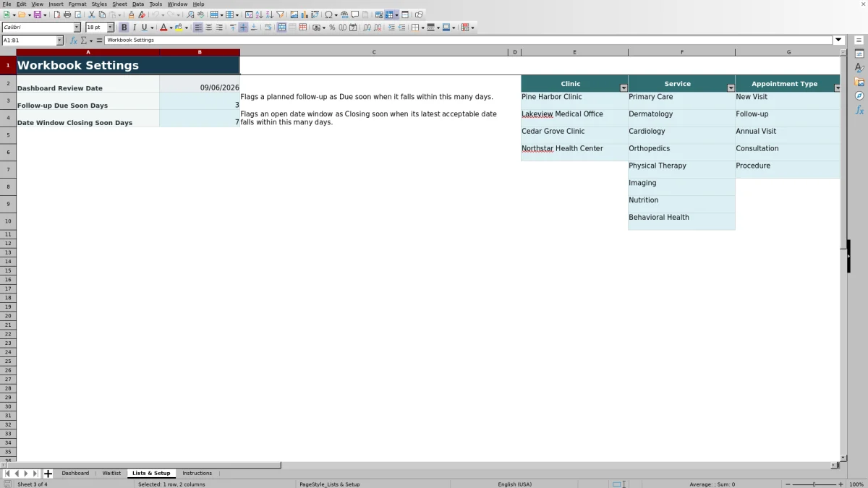The image size is (868, 488).
Task: Expand the Clinic column filter dropdown
Action: pos(624,87)
